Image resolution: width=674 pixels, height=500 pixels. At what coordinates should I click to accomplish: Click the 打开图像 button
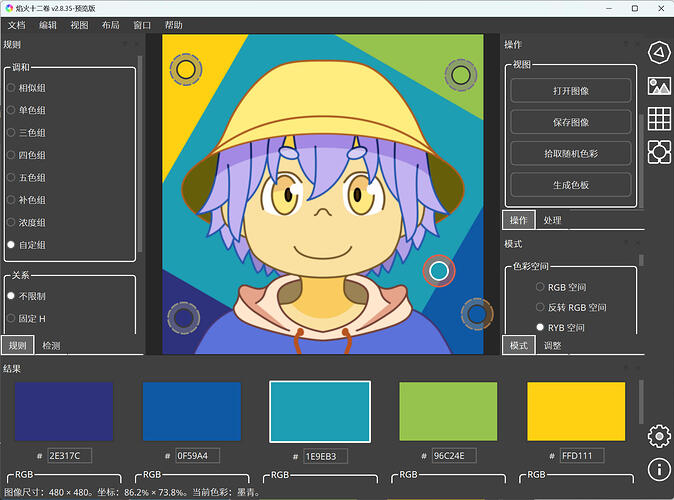(x=570, y=90)
